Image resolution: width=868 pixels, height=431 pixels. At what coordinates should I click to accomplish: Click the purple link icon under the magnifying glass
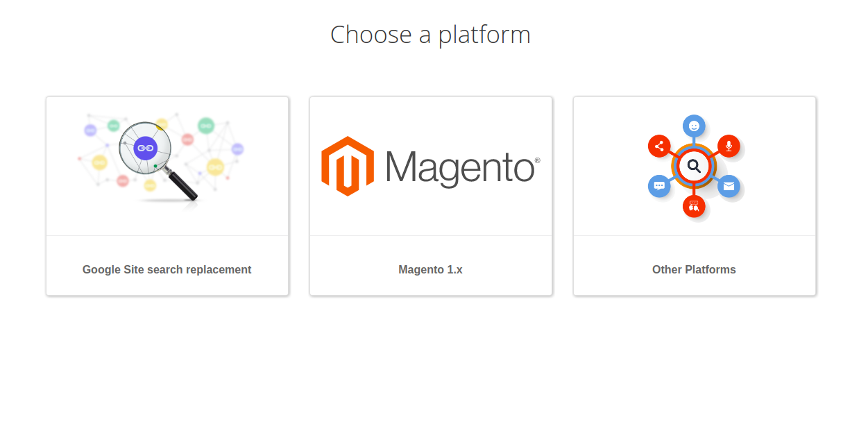pos(144,148)
